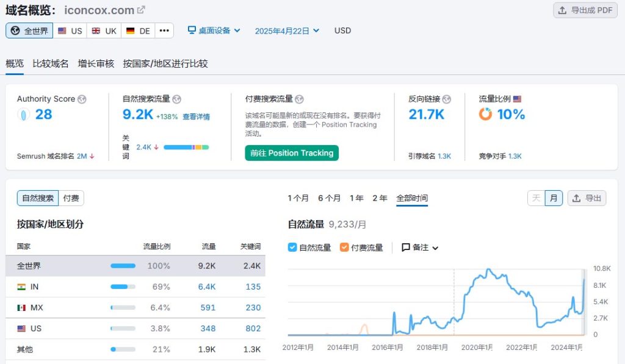Select the 全世界 row in country table
Screen dimensions: 625x364
135,266
